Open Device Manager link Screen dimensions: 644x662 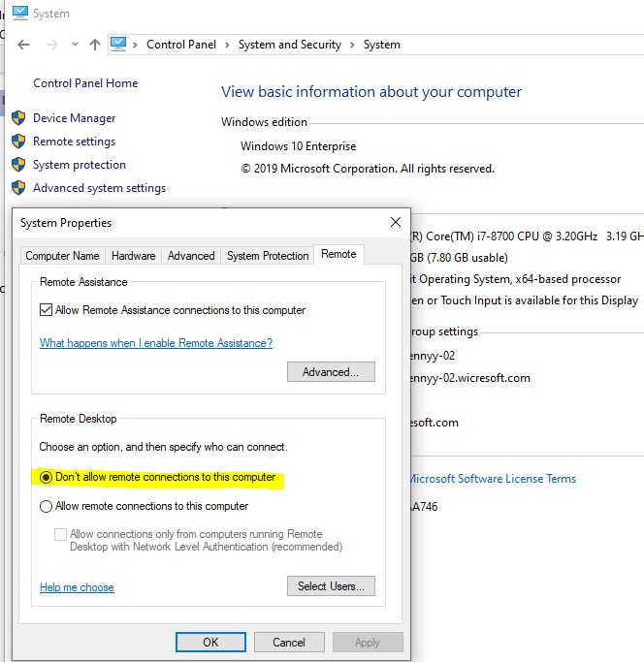click(x=75, y=118)
